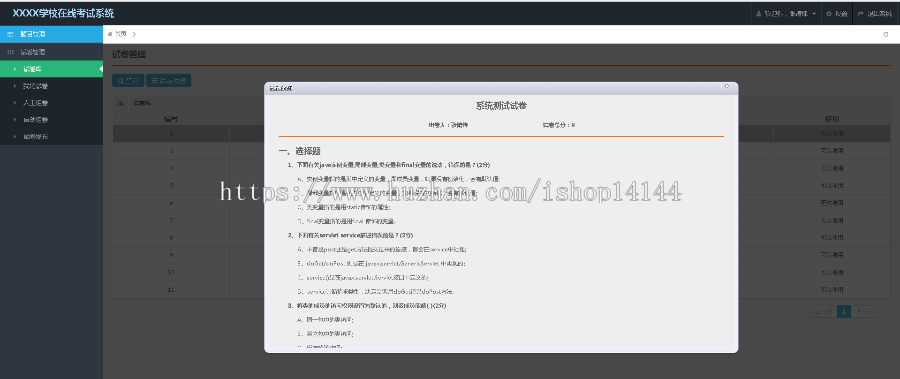Click the XXXX学校在线考试系统 site title

pos(63,14)
